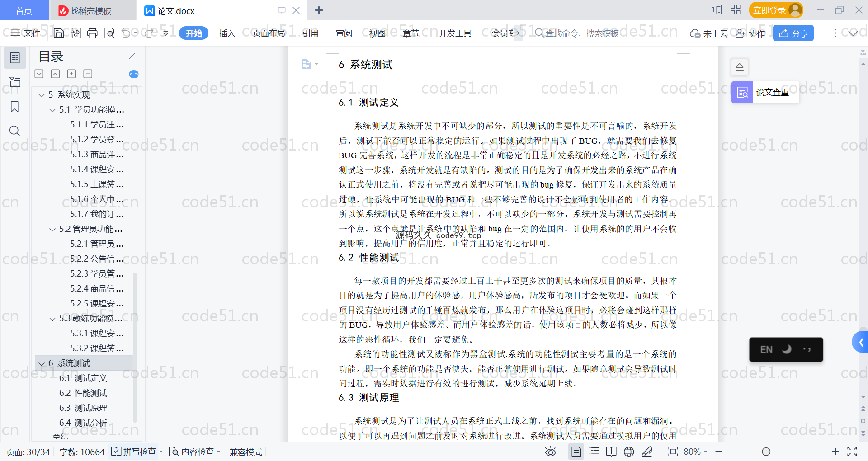Switch to web layout globe icon
868x461 pixels.
coord(629,452)
